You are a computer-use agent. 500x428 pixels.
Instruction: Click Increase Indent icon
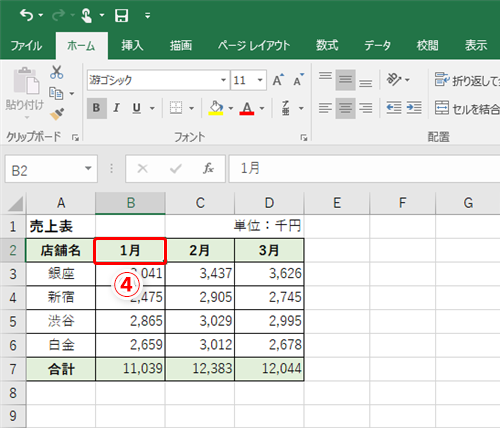pyautogui.click(x=414, y=108)
